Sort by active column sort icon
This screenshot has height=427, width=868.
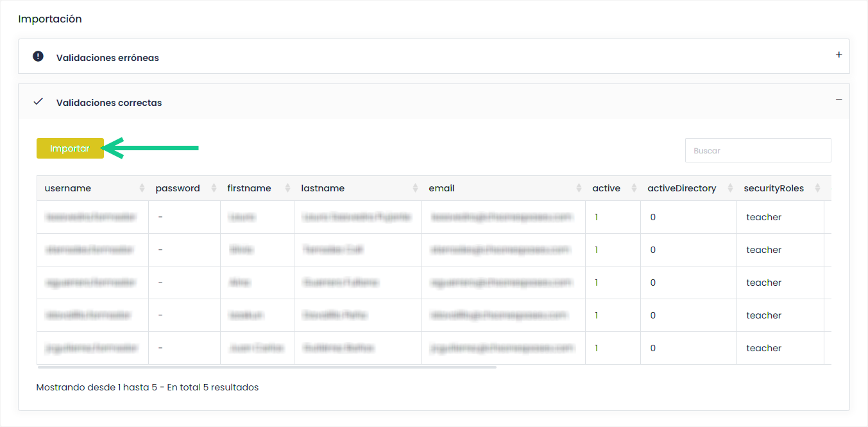point(634,188)
